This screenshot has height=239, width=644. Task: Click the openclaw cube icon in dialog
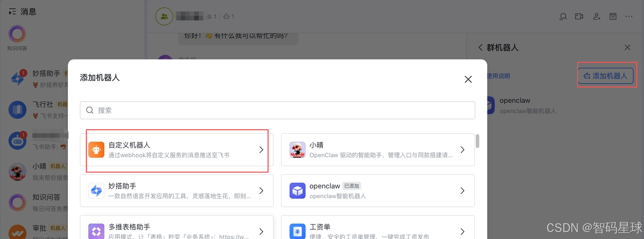tap(297, 191)
